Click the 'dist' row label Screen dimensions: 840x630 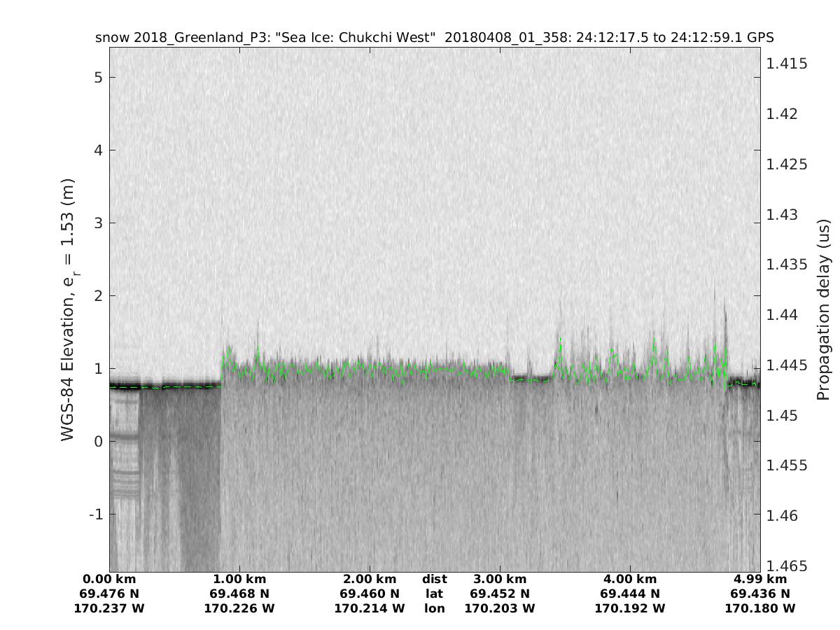click(x=435, y=579)
